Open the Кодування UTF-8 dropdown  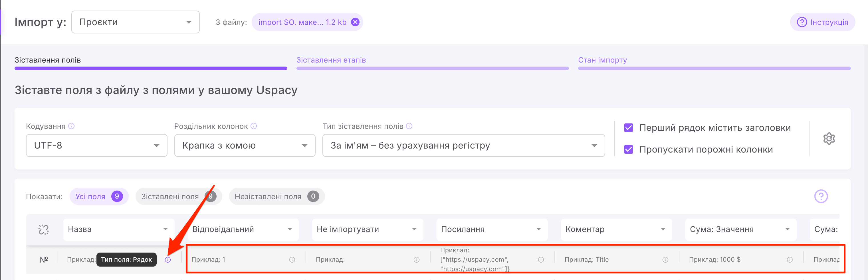tap(96, 145)
